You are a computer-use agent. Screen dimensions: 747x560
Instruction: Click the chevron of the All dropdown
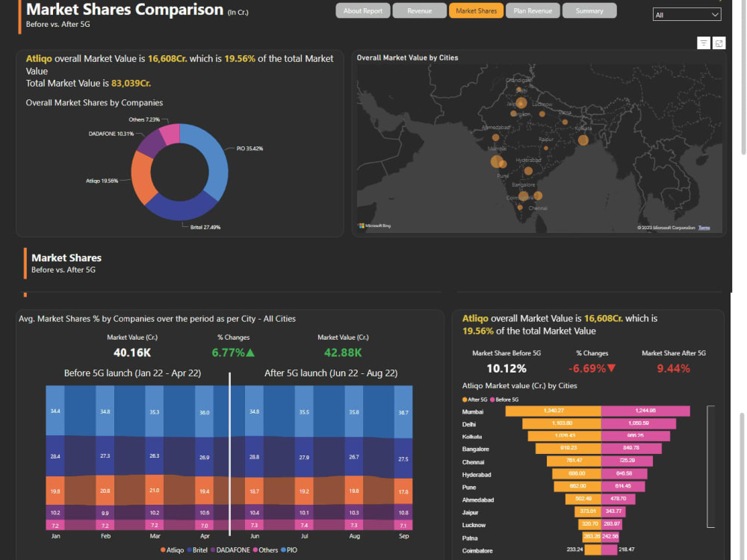pos(715,15)
